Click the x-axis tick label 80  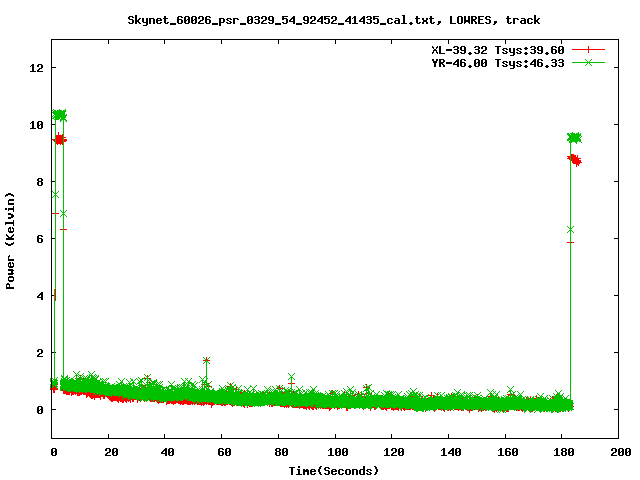coord(281,452)
